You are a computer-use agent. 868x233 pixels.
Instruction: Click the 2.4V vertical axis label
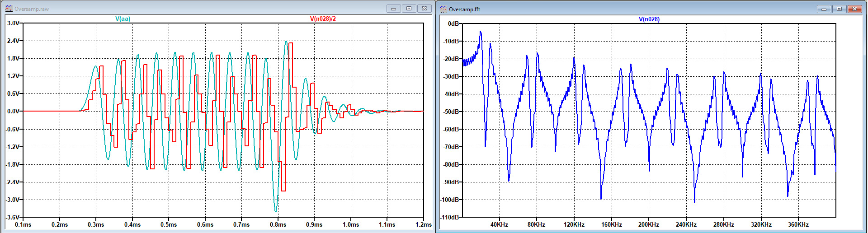[13, 41]
